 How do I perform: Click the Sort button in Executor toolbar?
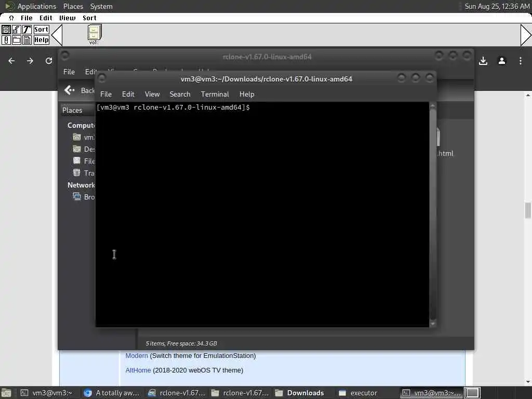pos(42,30)
